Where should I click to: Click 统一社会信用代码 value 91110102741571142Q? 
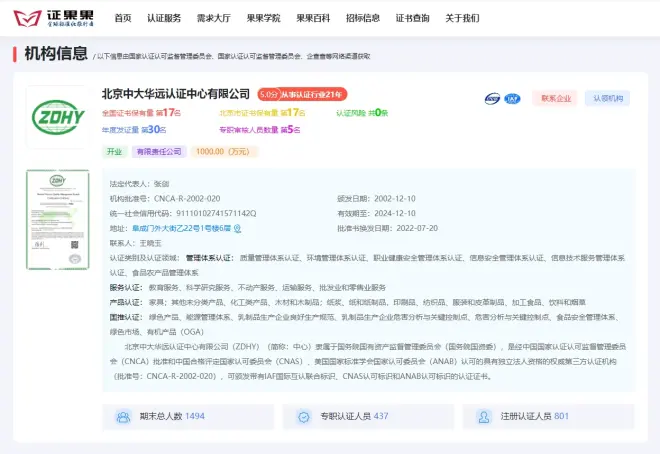click(216, 213)
